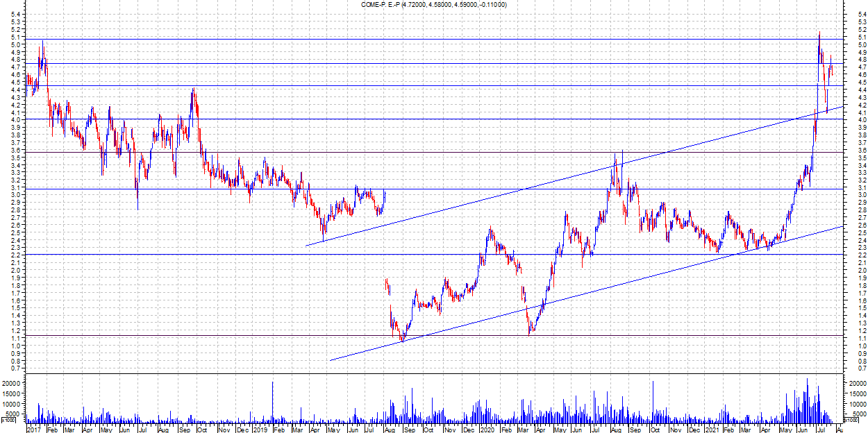Click the 5.4 label on the left price axis

17,15
